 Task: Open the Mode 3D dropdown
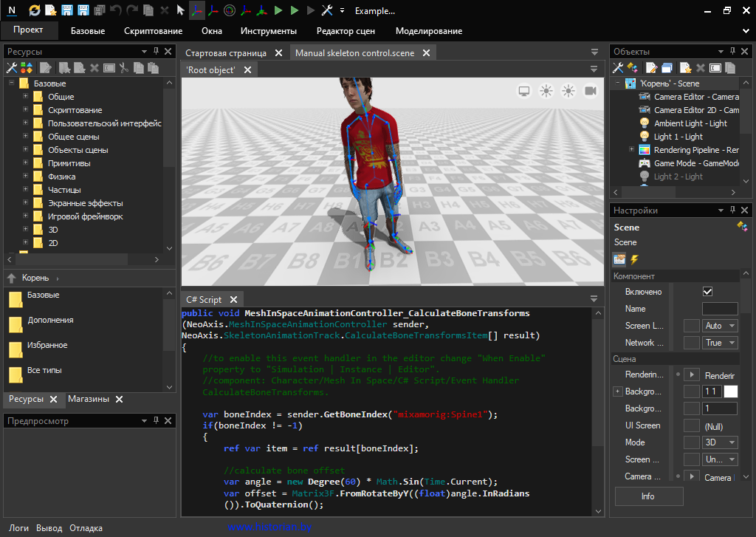point(721,442)
